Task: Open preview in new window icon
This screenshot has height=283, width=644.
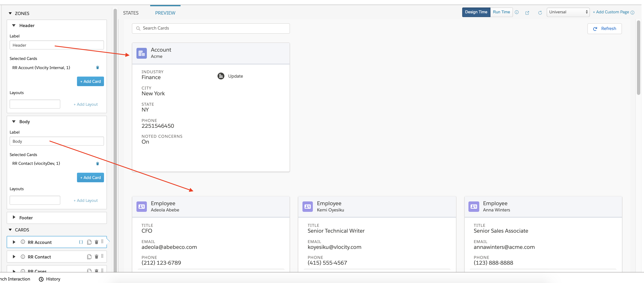Action: click(x=527, y=12)
